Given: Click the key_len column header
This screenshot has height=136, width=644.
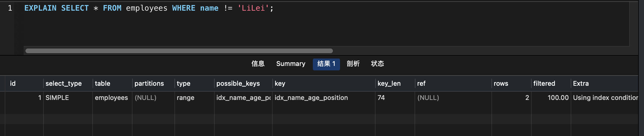Looking at the screenshot, I should coord(389,84).
